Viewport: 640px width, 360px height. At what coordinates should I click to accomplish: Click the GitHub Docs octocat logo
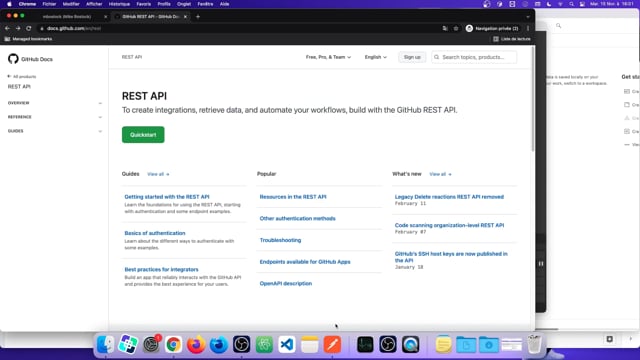[13, 59]
